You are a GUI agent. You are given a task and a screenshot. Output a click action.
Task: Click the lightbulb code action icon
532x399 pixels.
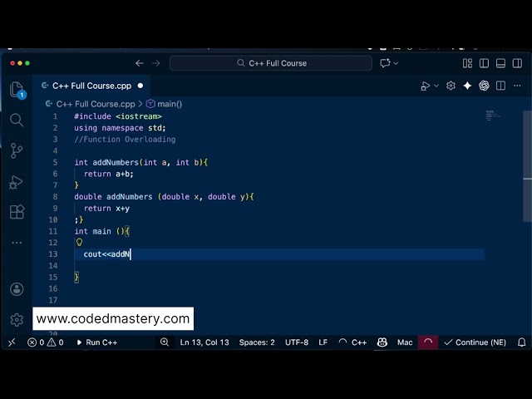click(80, 242)
